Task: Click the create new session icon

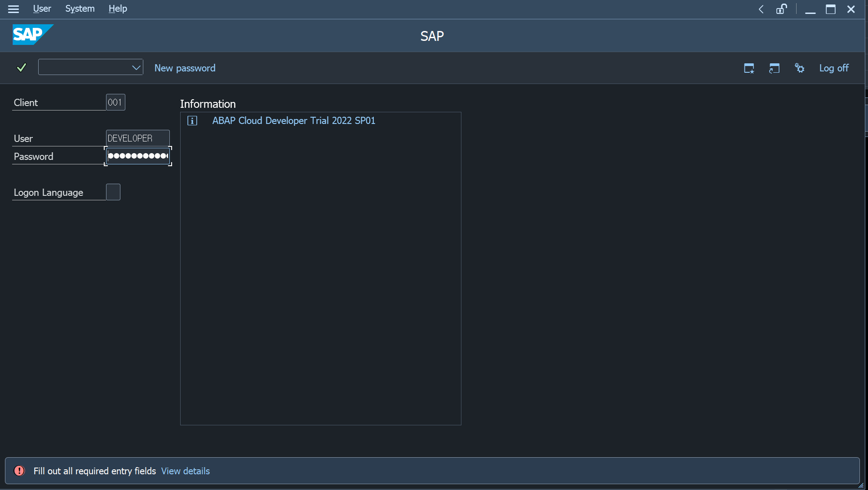Action: point(749,68)
